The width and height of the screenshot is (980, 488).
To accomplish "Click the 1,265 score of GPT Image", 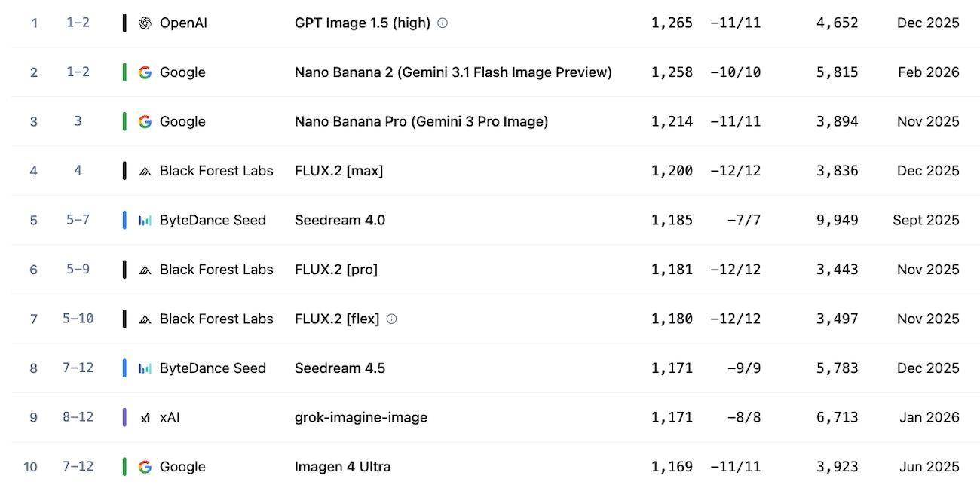I will 672,23.
